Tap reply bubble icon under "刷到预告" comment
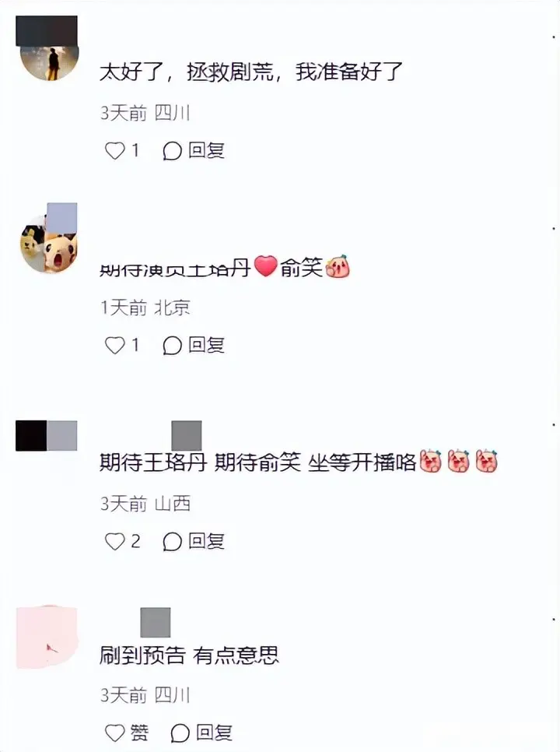This screenshot has height=752, width=560. tap(180, 733)
